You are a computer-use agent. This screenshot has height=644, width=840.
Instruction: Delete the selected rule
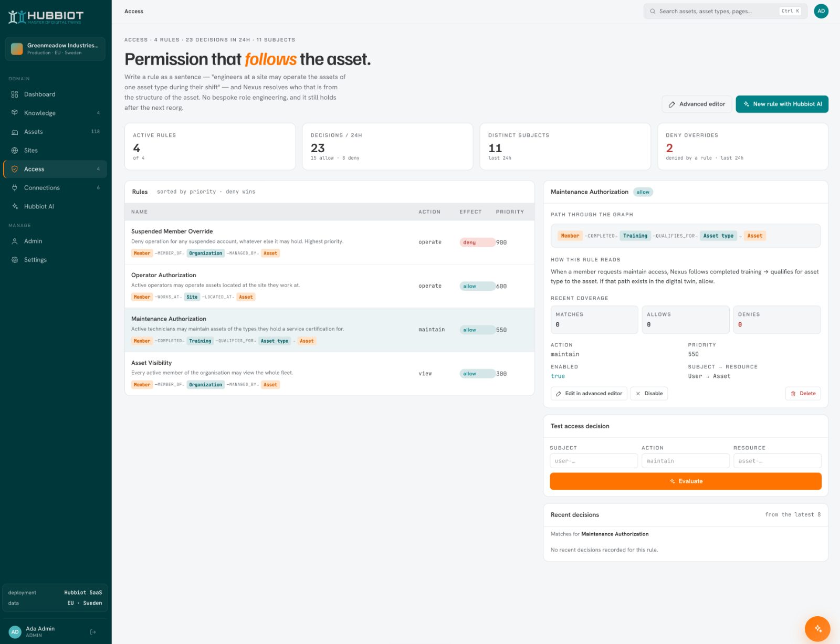click(x=803, y=394)
